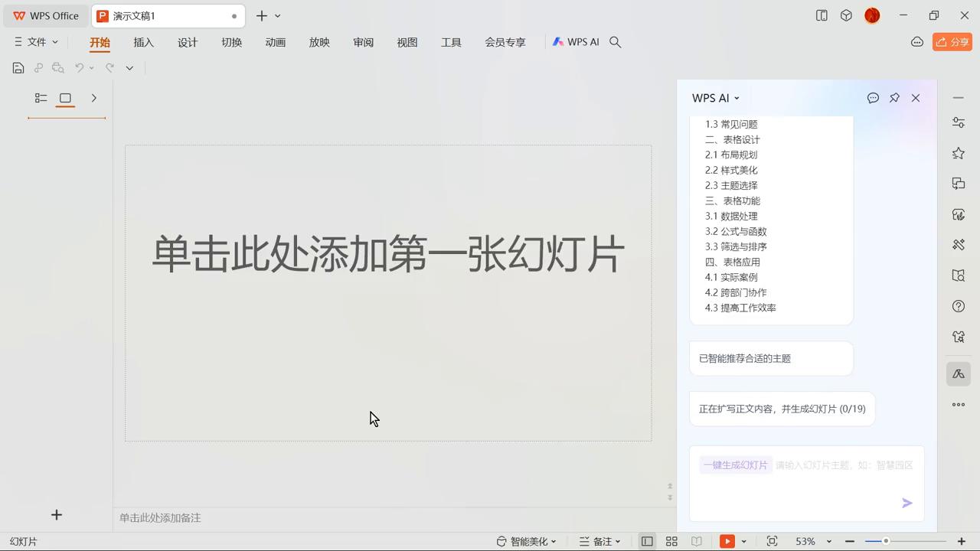The height and width of the screenshot is (551, 980).
Task: Click the 分享 share button
Action: click(952, 42)
